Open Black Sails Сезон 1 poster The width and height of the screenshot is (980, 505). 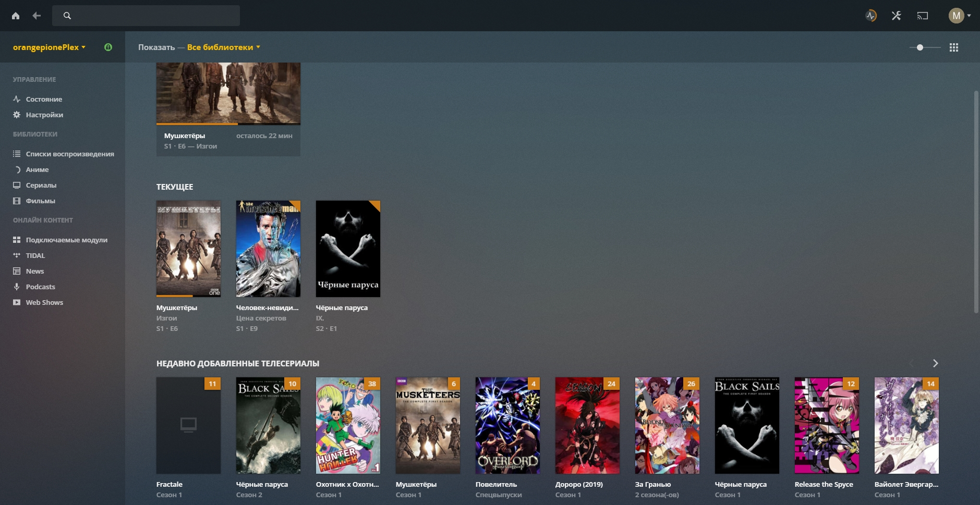pyautogui.click(x=747, y=425)
